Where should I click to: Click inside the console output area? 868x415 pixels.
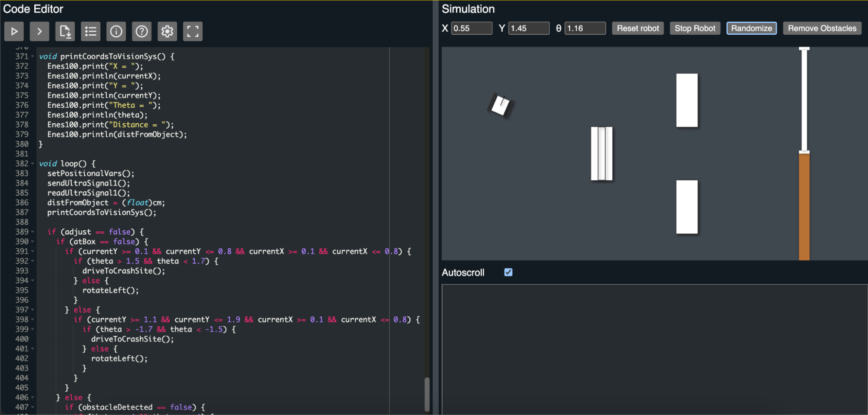click(654, 349)
